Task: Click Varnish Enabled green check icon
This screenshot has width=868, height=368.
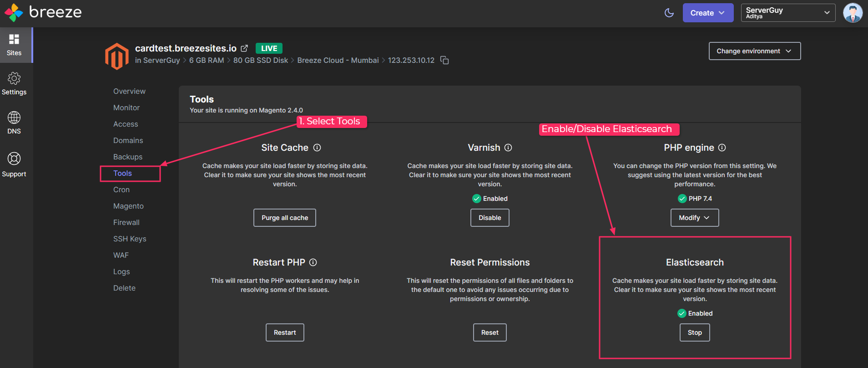Action: (x=477, y=199)
